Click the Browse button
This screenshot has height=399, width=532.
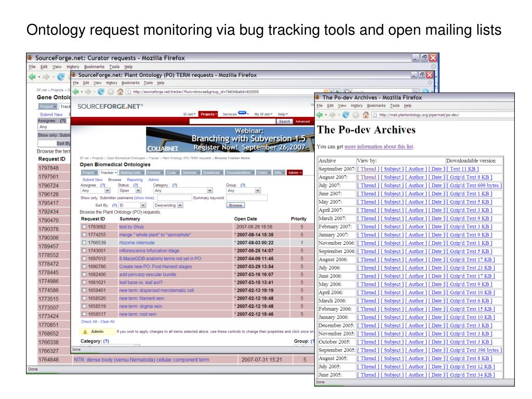click(x=235, y=205)
